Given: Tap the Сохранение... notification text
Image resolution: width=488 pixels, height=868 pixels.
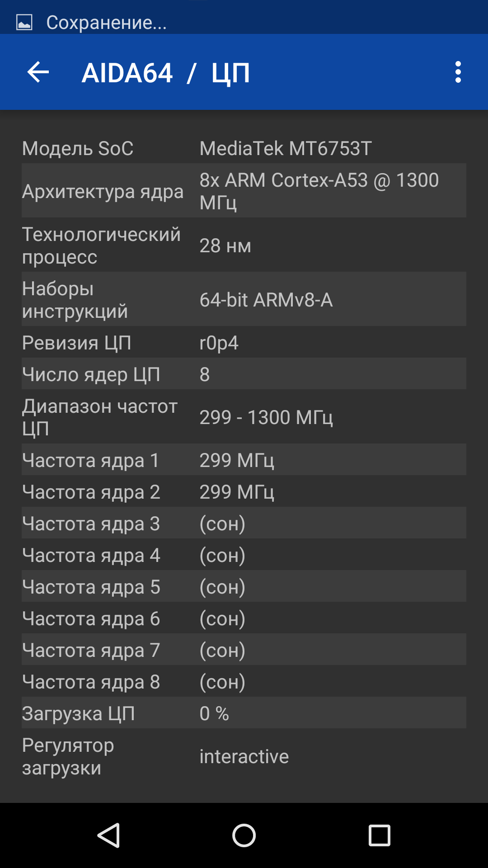Looking at the screenshot, I should click(x=107, y=22).
